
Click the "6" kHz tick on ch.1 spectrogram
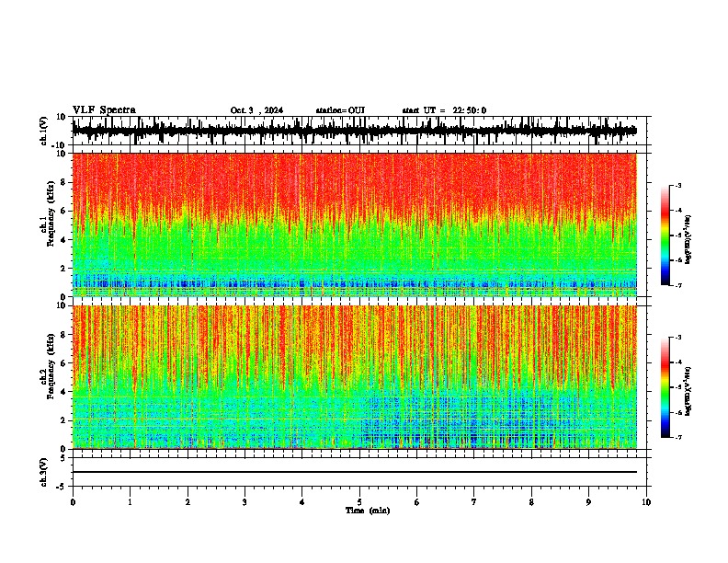coord(63,211)
